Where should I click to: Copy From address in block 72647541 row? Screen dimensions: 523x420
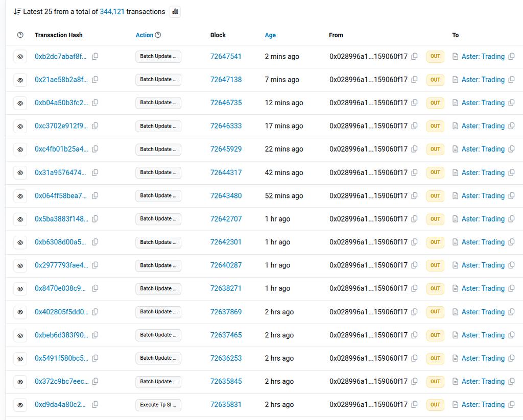(x=414, y=56)
